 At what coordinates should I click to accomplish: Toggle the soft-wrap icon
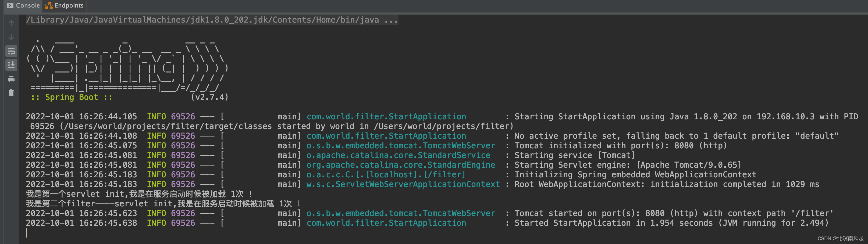click(x=11, y=51)
